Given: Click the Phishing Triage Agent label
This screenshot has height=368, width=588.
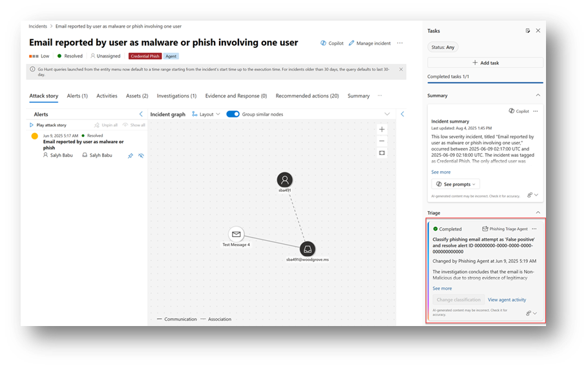Looking at the screenshot, I should 505,229.
